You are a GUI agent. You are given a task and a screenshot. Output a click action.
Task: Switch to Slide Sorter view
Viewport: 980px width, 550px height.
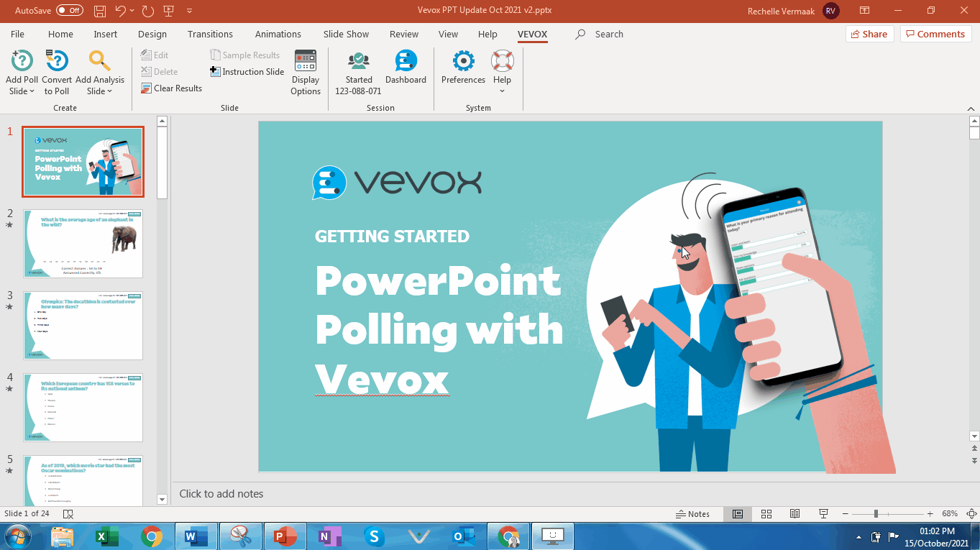pos(766,514)
